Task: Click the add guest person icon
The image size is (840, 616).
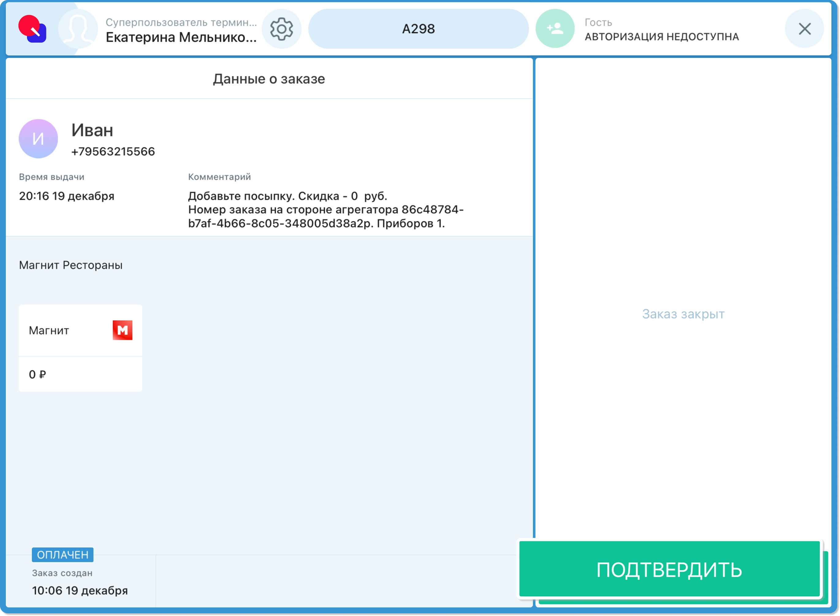Action: pyautogui.click(x=555, y=29)
